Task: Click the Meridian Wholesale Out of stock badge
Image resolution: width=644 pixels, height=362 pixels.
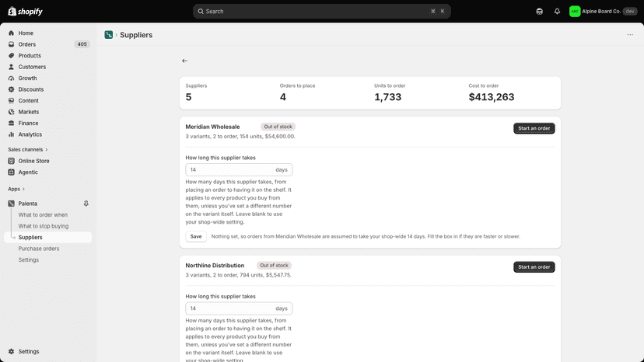Action: (278, 127)
